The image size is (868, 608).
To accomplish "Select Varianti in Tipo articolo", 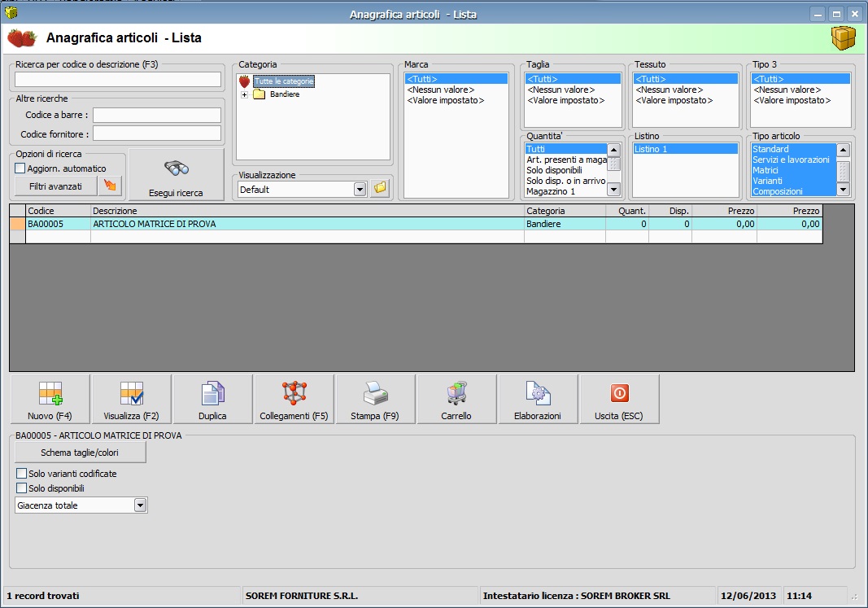I will pyautogui.click(x=793, y=181).
